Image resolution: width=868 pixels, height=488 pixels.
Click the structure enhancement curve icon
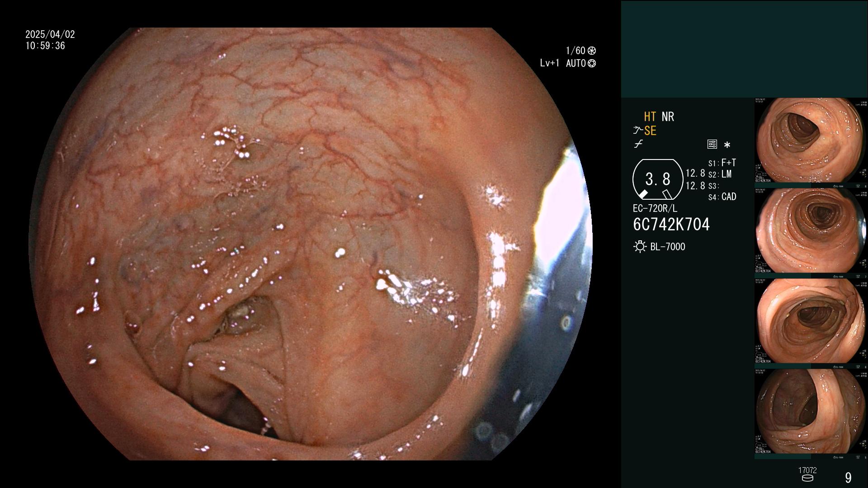(638, 131)
